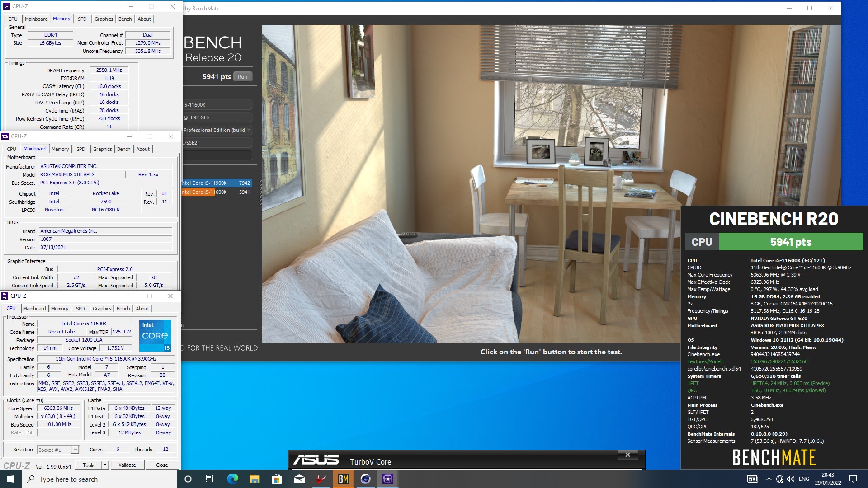The width and height of the screenshot is (868, 488).
Task: Click Max Core Frequency value in BenchMate
Action: click(775, 275)
